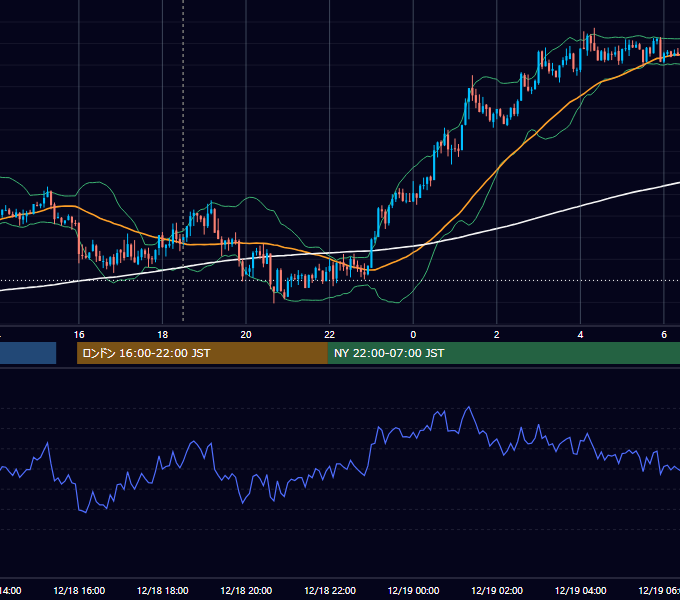Viewport: 680px width, 600px height.
Task: Click the '12/19 00:00' time label
Action: tap(413, 590)
